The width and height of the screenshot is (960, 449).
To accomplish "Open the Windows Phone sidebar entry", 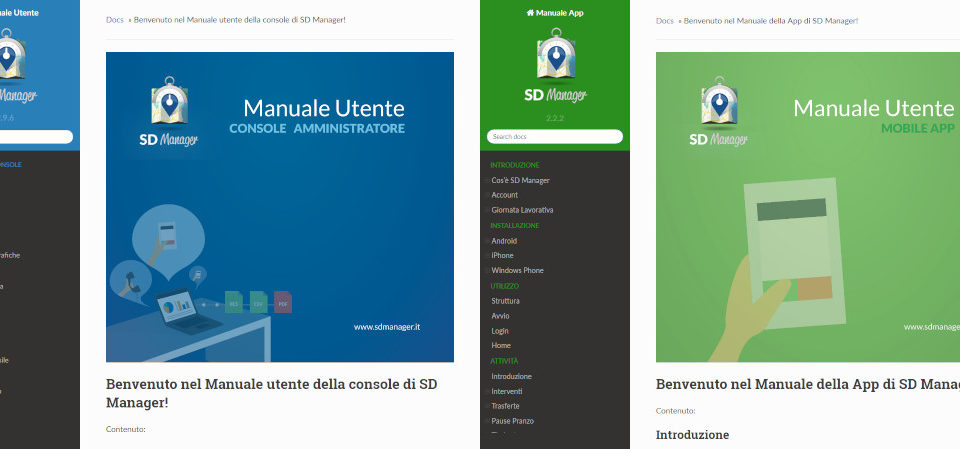I will [517, 270].
